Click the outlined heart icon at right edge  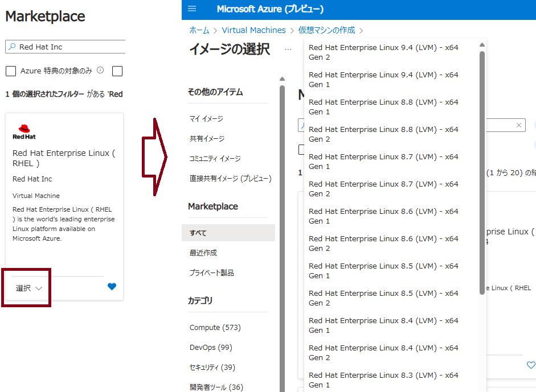(x=531, y=365)
